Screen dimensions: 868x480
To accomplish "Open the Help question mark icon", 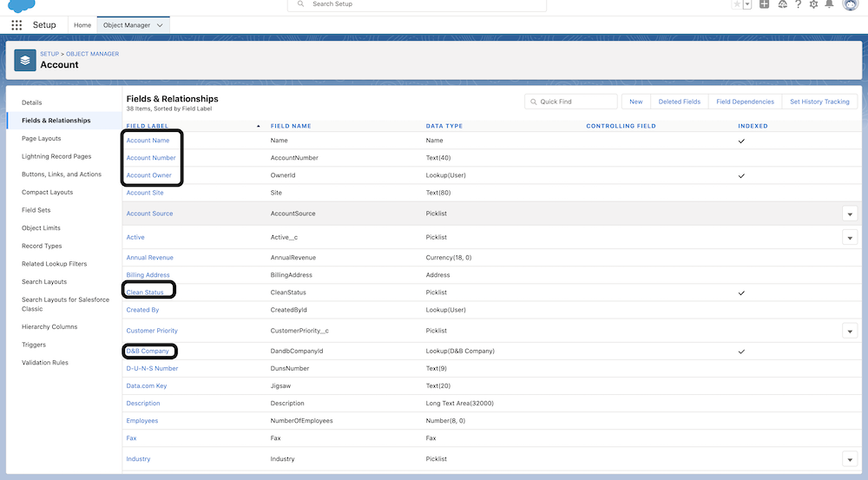I will coord(798,4).
